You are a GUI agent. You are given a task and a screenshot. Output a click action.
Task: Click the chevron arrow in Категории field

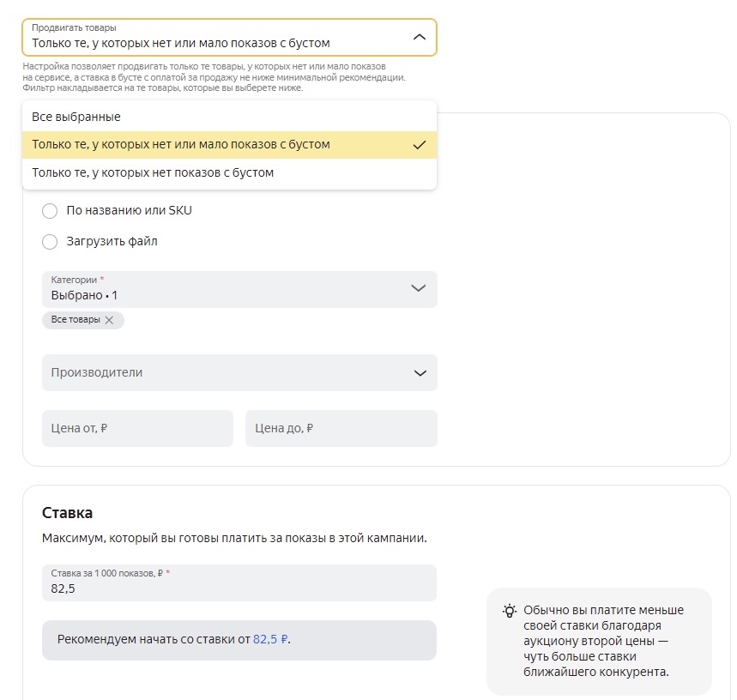[x=419, y=288]
